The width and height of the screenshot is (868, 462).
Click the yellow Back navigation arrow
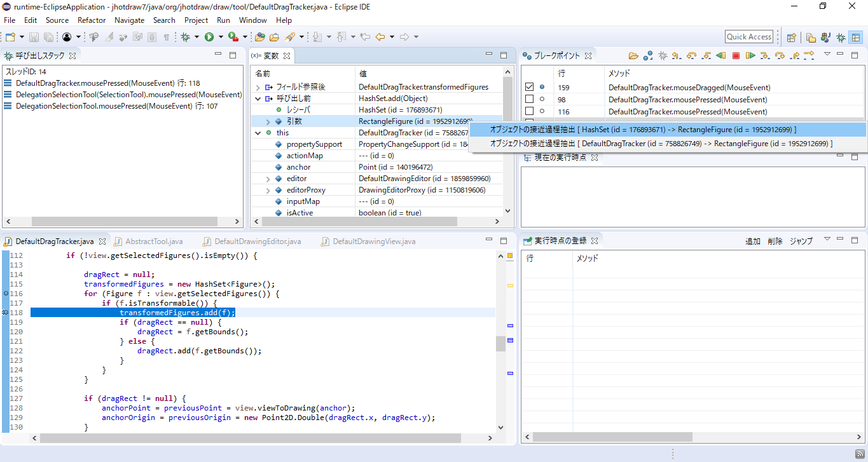380,37
